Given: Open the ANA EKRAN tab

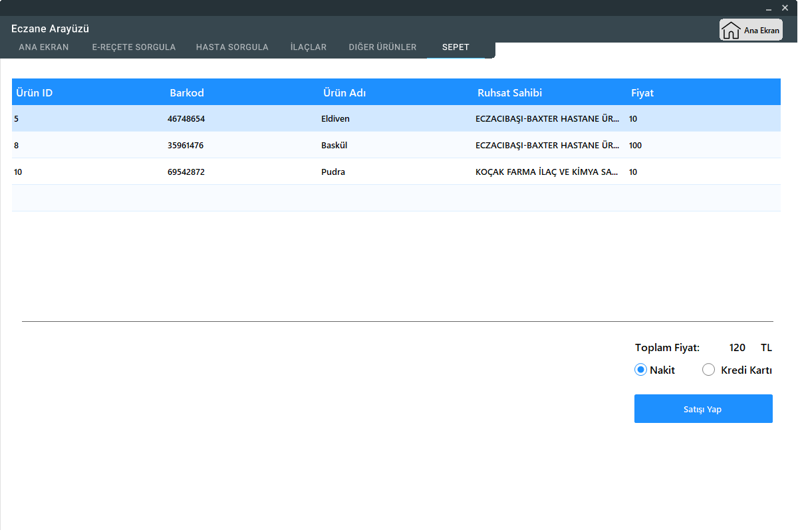Looking at the screenshot, I should [44, 47].
